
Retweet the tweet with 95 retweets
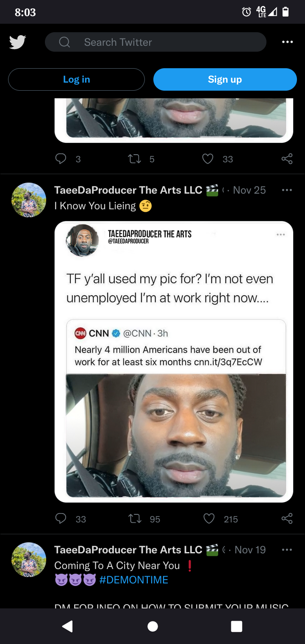pos(134,519)
